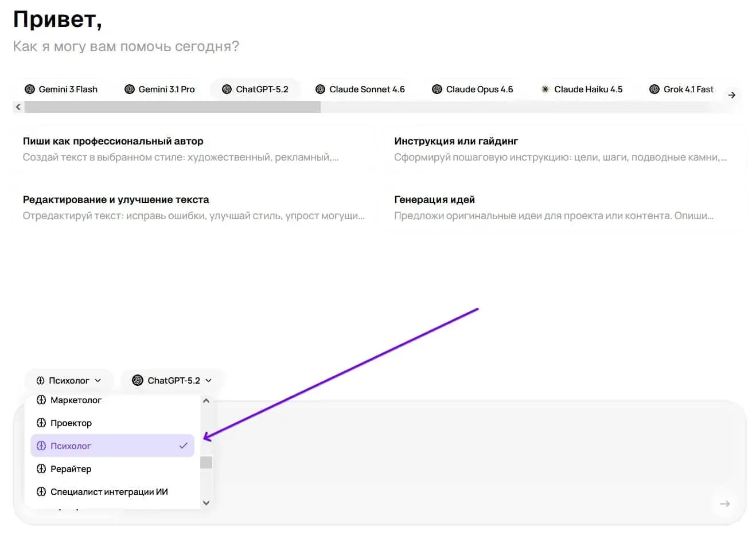Click the horizontal scrollbar thumb under models

click(172, 107)
